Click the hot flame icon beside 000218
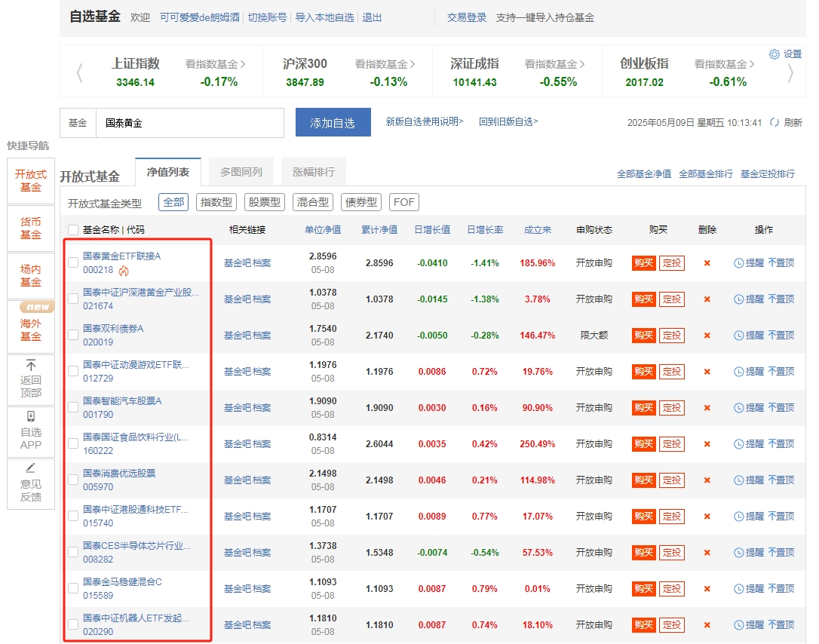The image size is (819, 644). [124, 271]
